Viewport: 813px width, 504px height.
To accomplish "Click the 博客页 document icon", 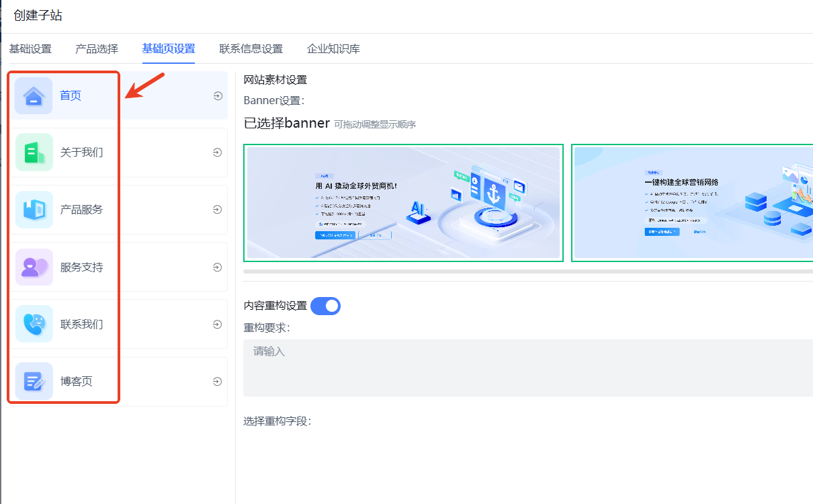I will click(x=34, y=382).
